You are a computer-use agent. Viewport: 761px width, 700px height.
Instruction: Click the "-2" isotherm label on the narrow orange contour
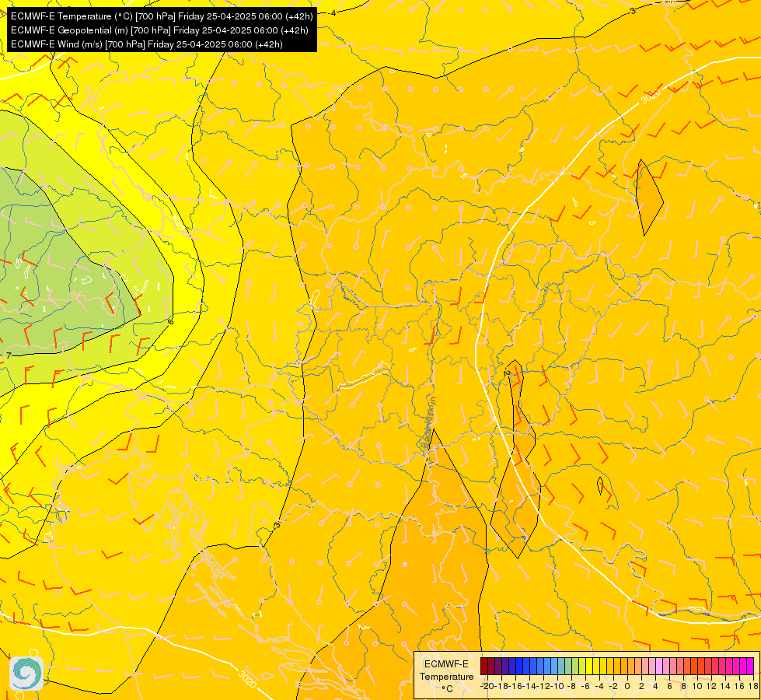pos(507,373)
